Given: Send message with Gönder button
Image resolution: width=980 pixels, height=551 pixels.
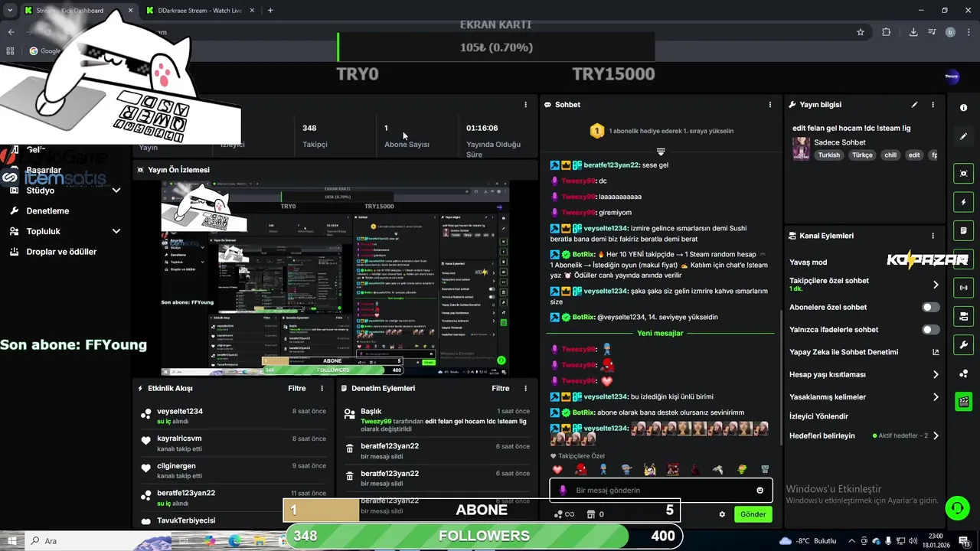Looking at the screenshot, I should [x=753, y=514].
